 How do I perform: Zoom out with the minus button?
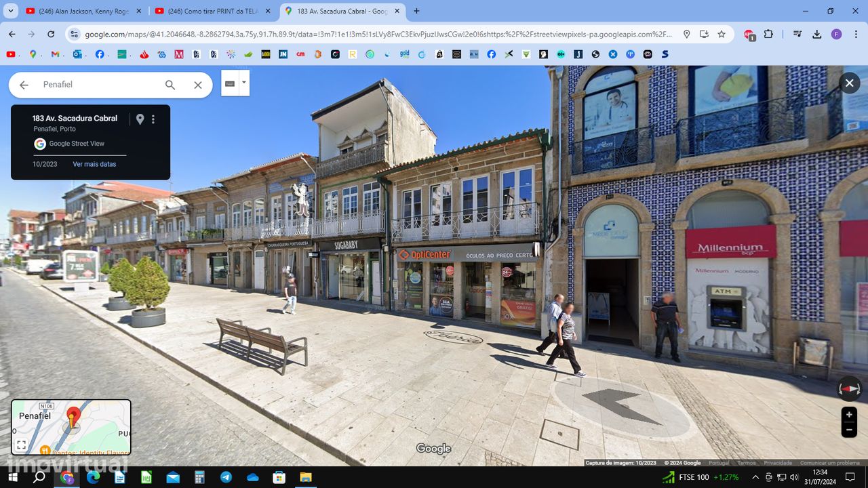click(x=849, y=430)
